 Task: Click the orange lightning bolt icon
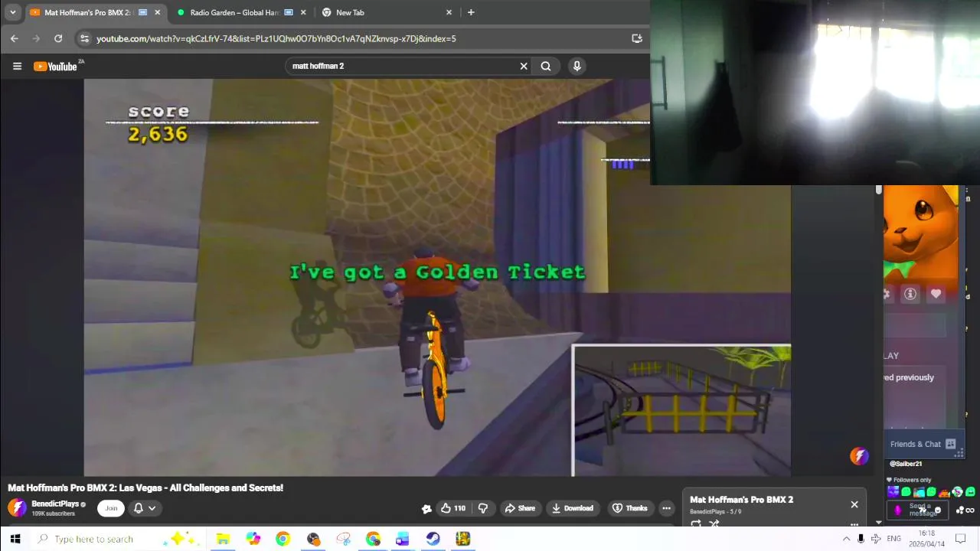point(859,456)
